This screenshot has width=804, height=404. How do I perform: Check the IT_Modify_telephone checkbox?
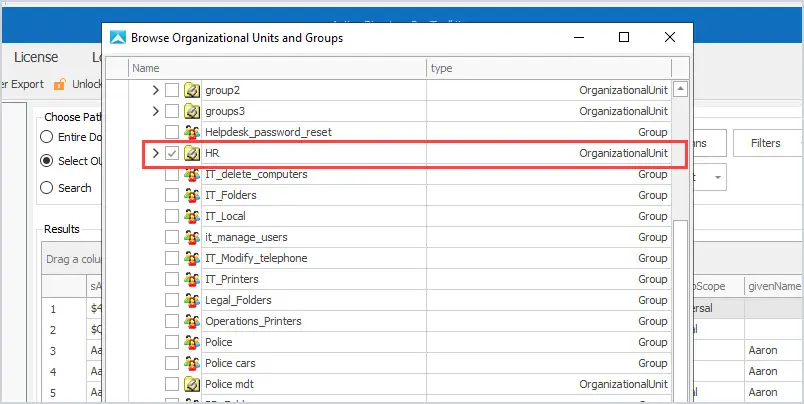(172, 258)
